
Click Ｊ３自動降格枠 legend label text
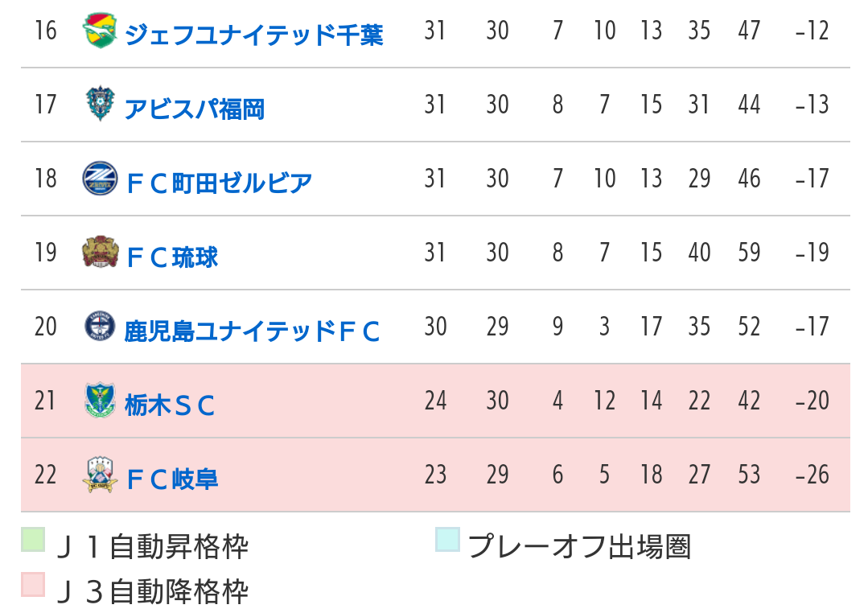[153, 592]
